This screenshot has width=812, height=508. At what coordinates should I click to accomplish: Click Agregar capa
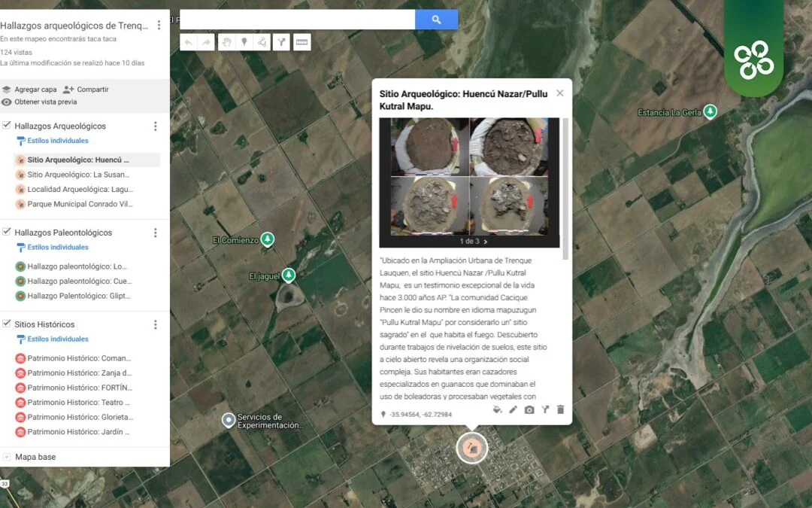tap(29, 89)
